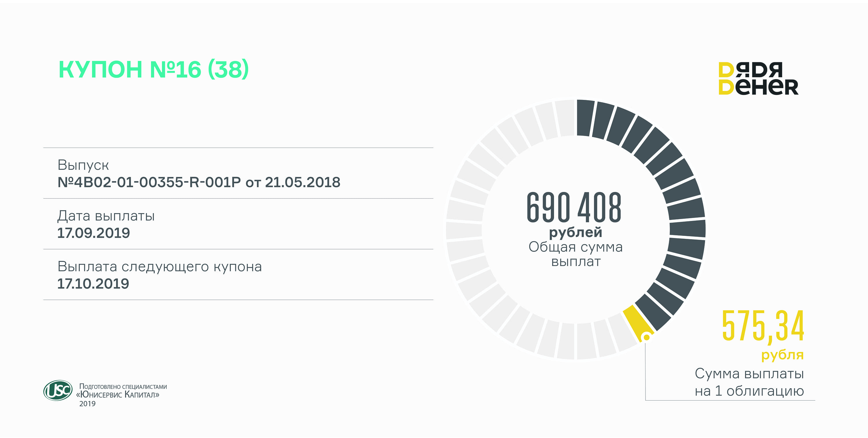Viewport: 868px width, 438px height.
Task: Click the white dot on the yellow segment
Action: point(646,337)
